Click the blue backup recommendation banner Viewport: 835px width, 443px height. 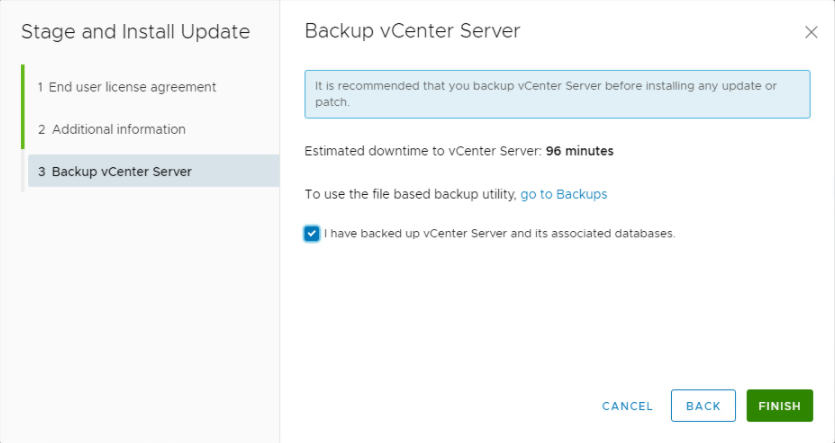557,94
